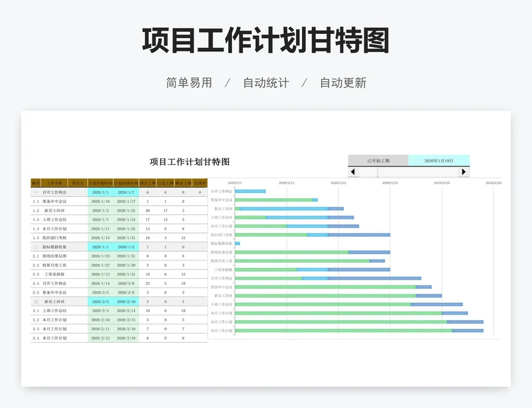Select estimated duration 20 in row 1.2
Screen dimensions: 532x408
[x=148, y=210]
